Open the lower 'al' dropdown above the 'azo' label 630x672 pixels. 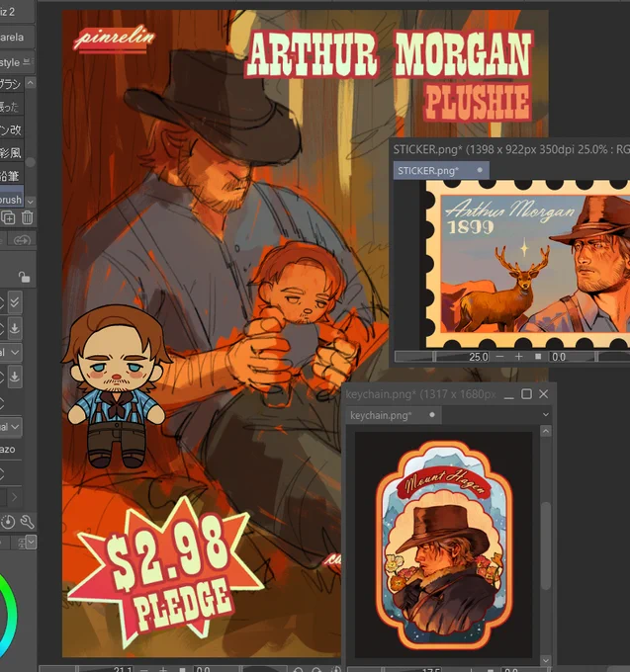pos(11,427)
